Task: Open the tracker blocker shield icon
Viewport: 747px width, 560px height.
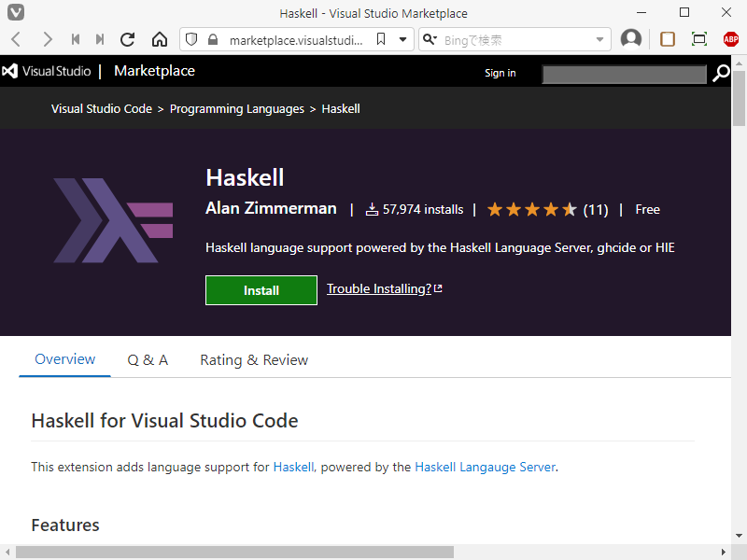Action: (x=191, y=39)
